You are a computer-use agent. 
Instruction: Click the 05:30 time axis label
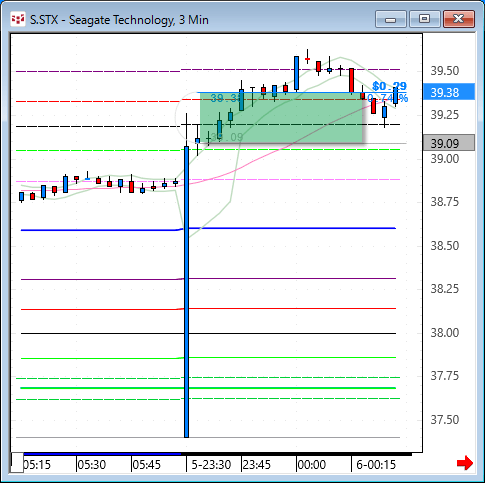(x=92, y=464)
